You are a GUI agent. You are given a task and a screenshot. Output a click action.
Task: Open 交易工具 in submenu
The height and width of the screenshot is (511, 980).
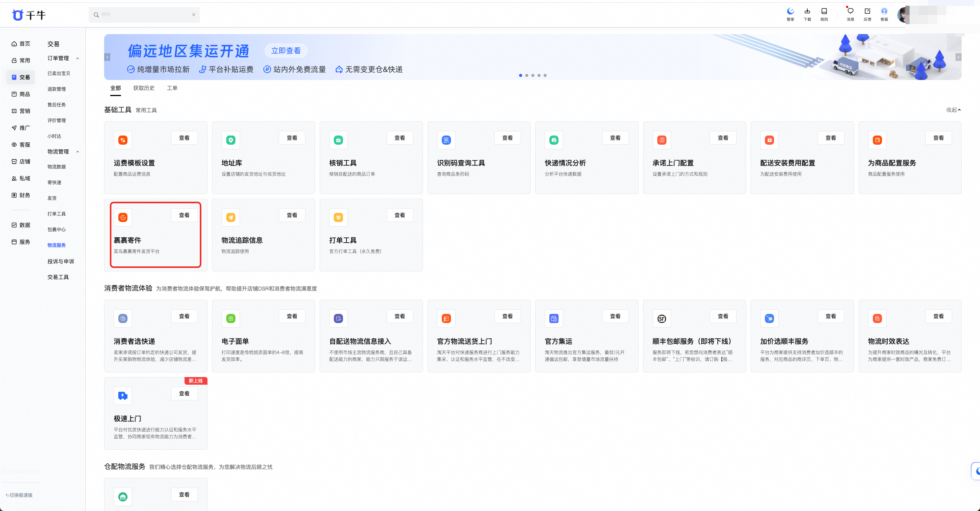click(x=58, y=277)
